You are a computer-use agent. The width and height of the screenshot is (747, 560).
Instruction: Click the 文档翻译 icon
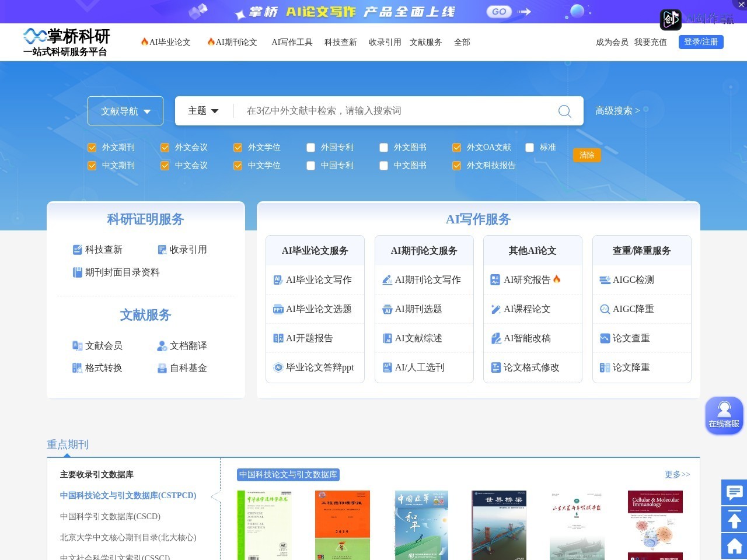tap(162, 346)
